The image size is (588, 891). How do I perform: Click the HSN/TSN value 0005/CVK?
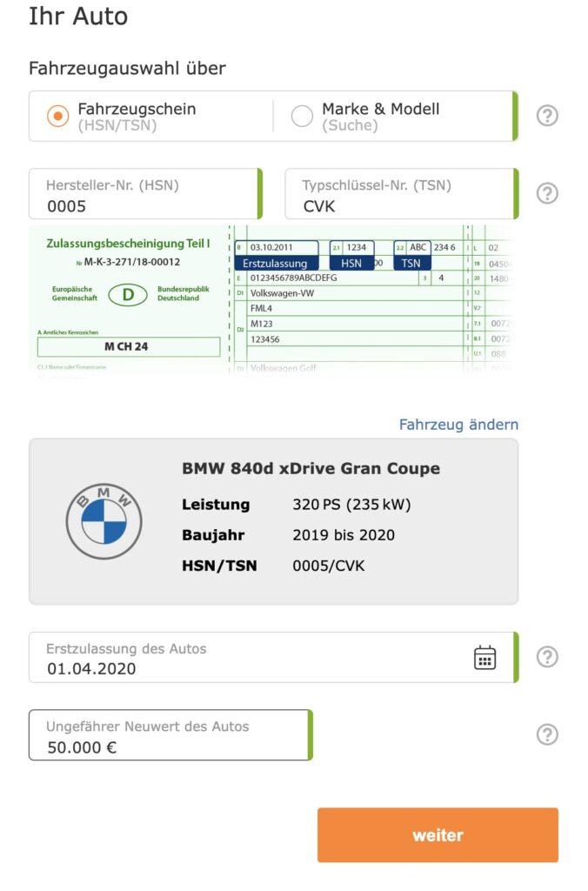pyautogui.click(x=329, y=566)
